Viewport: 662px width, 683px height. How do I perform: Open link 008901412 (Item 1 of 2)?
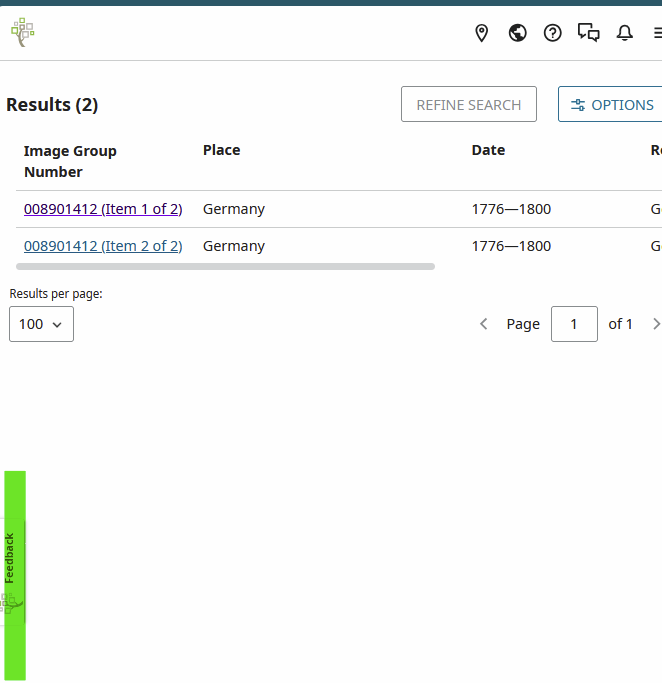point(103,209)
